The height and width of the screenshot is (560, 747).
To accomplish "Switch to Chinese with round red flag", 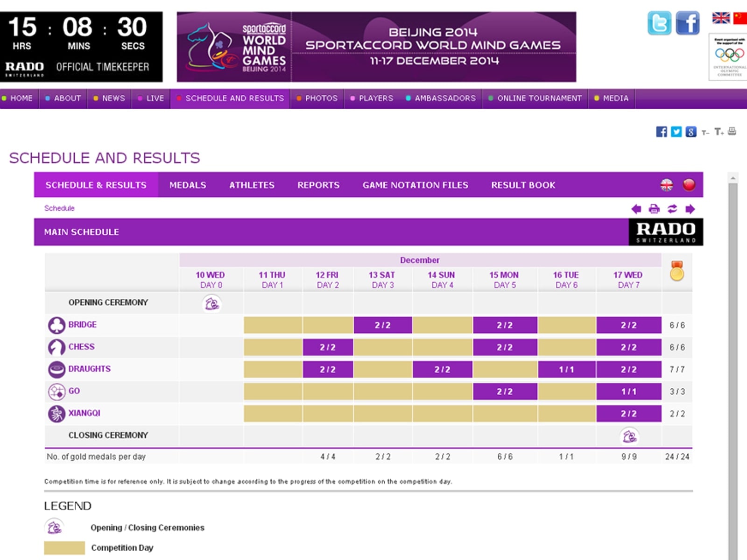I will (689, 185).
